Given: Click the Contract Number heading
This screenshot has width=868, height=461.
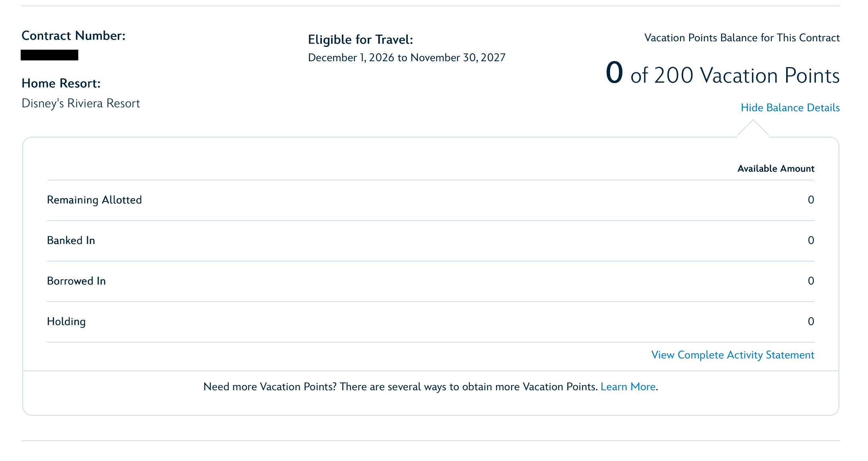Looking at the screenshot, I should tap(74, 36).
